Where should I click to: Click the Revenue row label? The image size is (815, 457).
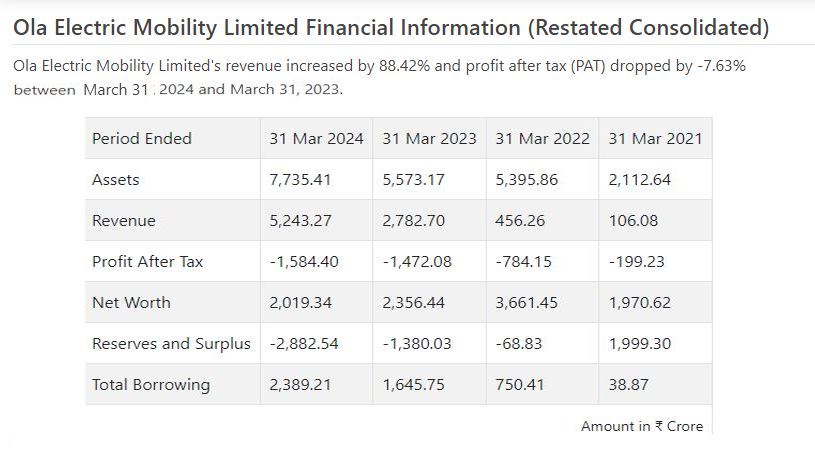click(124, 220)
